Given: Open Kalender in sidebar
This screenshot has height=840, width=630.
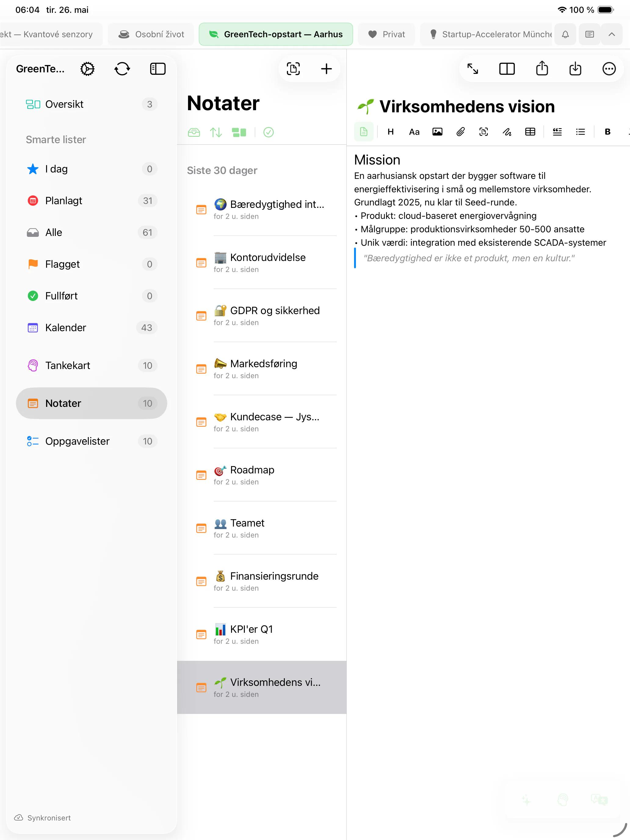Looking at the screenshot, I should [92, 327].
